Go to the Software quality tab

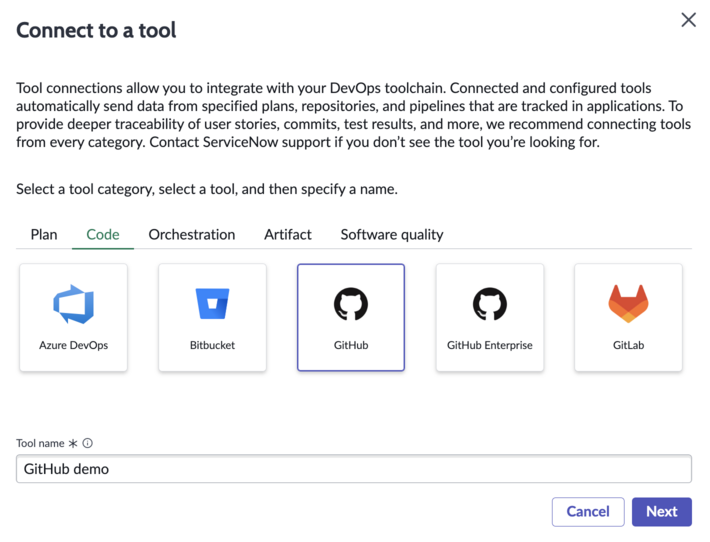(392, 235)
